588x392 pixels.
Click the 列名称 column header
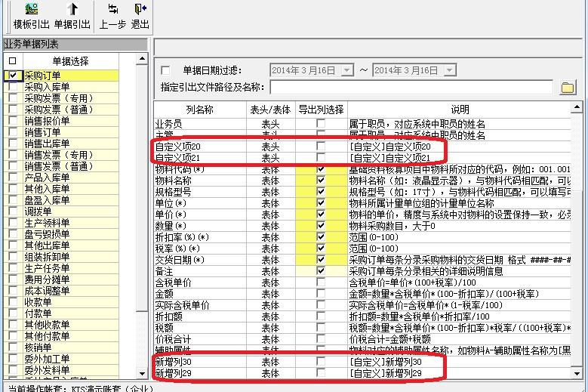coord(199,110)
